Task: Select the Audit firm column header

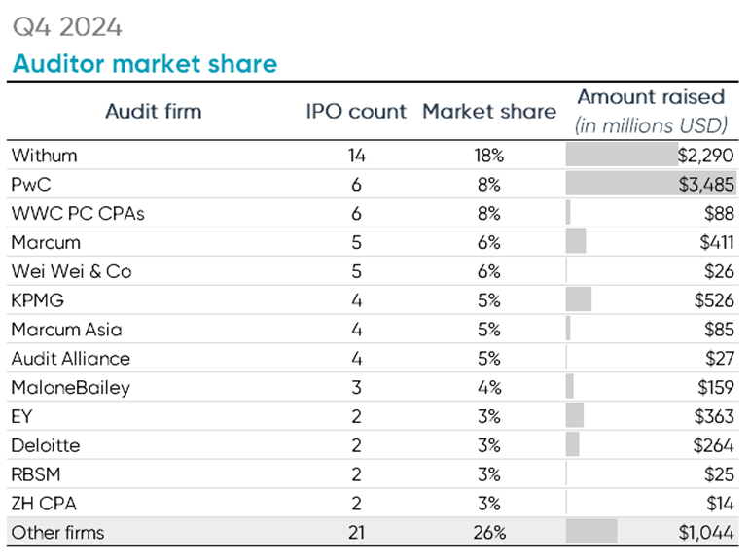Action: point(153,111)
